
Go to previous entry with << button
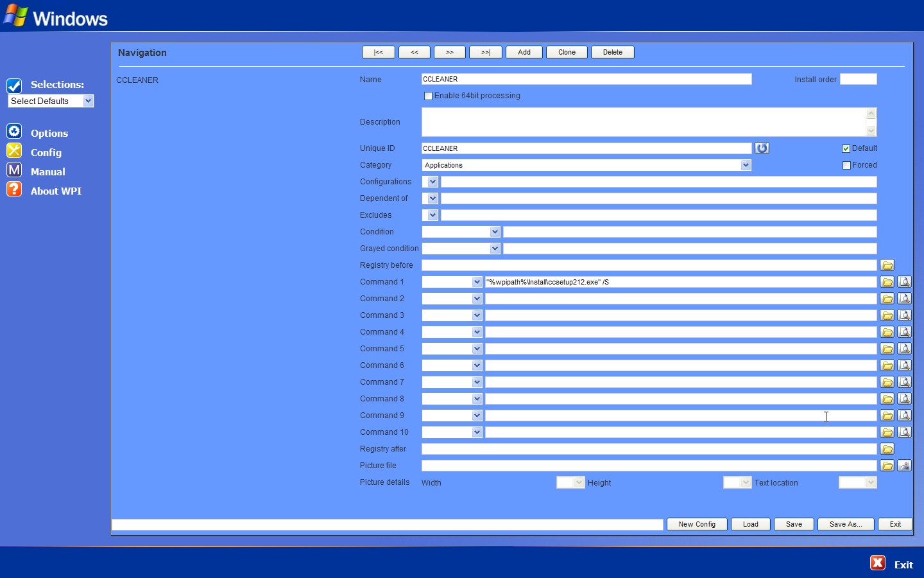point(415,53)
